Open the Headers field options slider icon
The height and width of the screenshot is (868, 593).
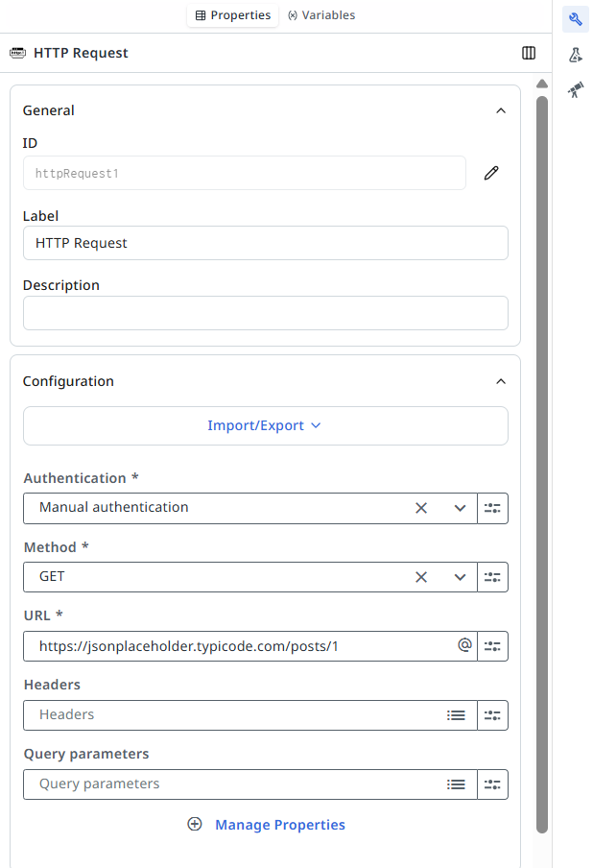[492, 715]
